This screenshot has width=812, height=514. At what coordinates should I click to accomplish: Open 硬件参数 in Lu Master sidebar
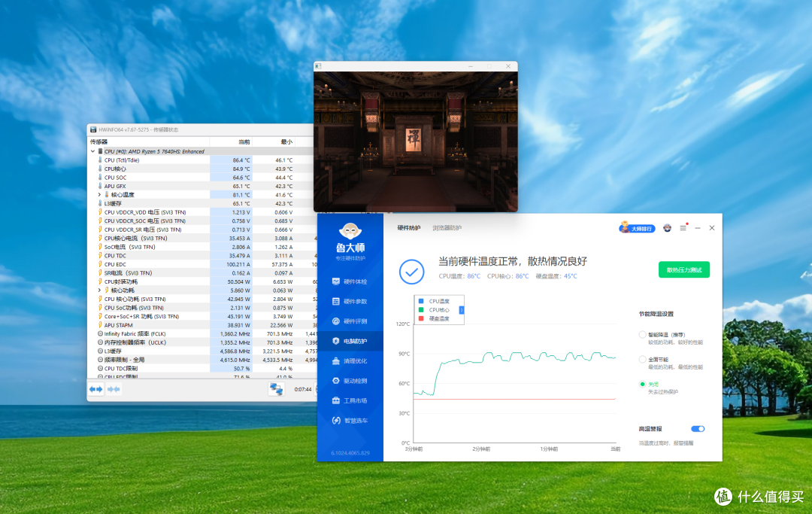click(350, 302)
